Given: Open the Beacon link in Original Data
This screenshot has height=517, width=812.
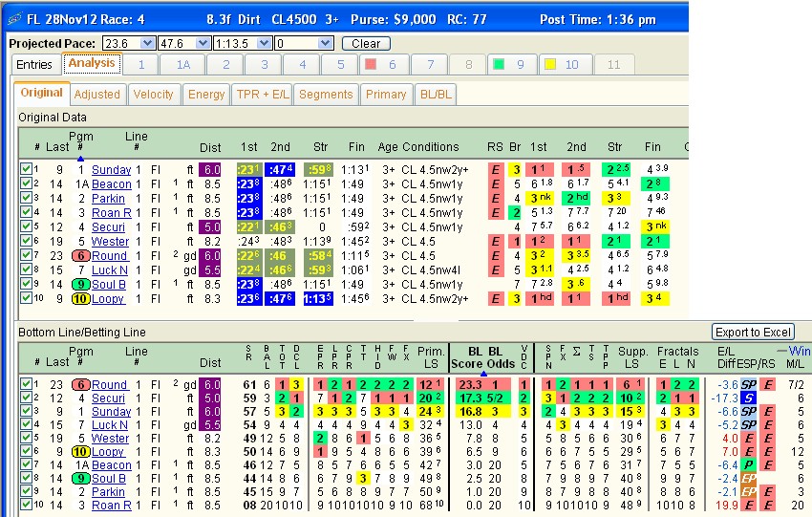Looking at the screenshot, I should click(x=112, y=184).
